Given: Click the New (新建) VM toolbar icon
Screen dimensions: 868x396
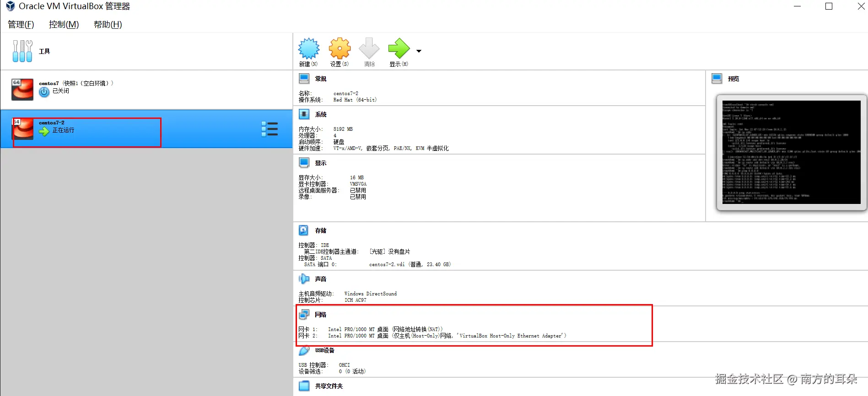Looking at the screenshot, I should (x=309, y=48).
